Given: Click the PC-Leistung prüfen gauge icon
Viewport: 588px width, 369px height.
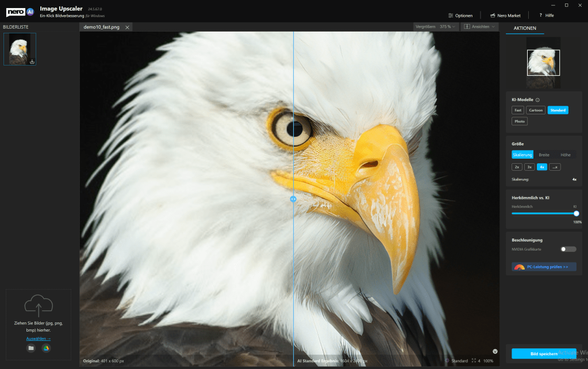Looking at the screenshot, I should pyautogui.click(x=519, y=267).
